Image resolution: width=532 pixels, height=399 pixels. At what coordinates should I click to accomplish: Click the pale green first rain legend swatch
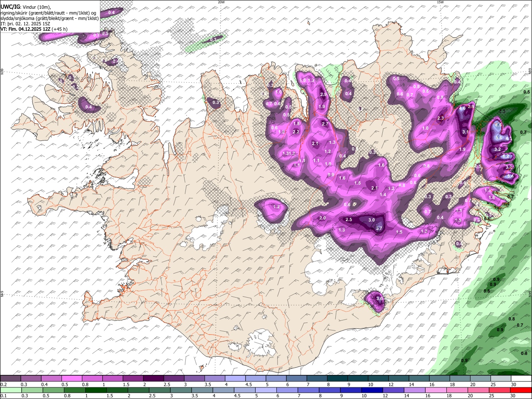(x=11, y=390)
